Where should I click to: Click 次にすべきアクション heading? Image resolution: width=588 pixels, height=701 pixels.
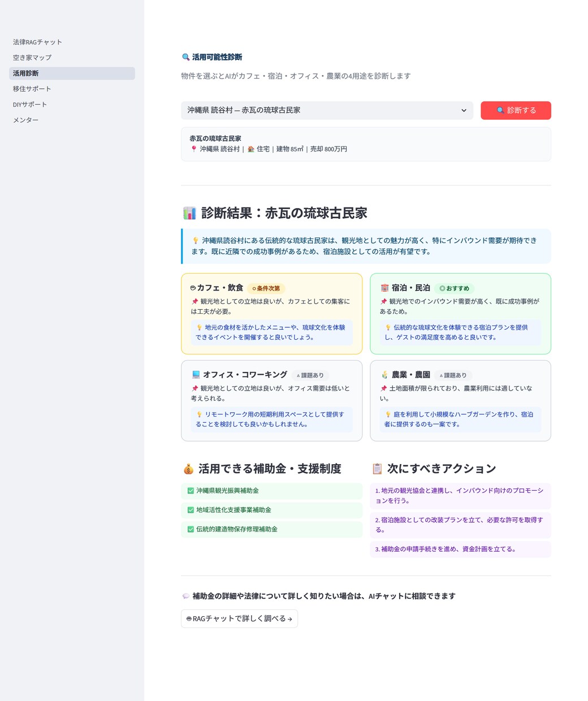point(442,469)
